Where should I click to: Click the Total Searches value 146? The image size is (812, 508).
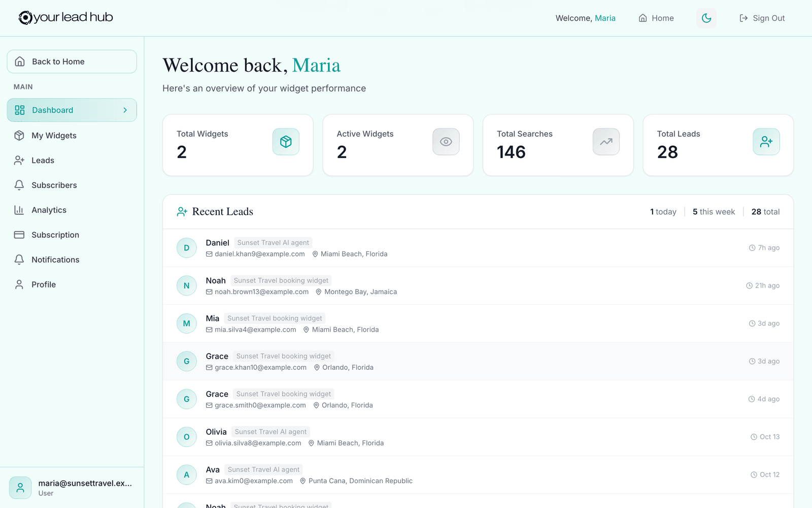[511, 152]
